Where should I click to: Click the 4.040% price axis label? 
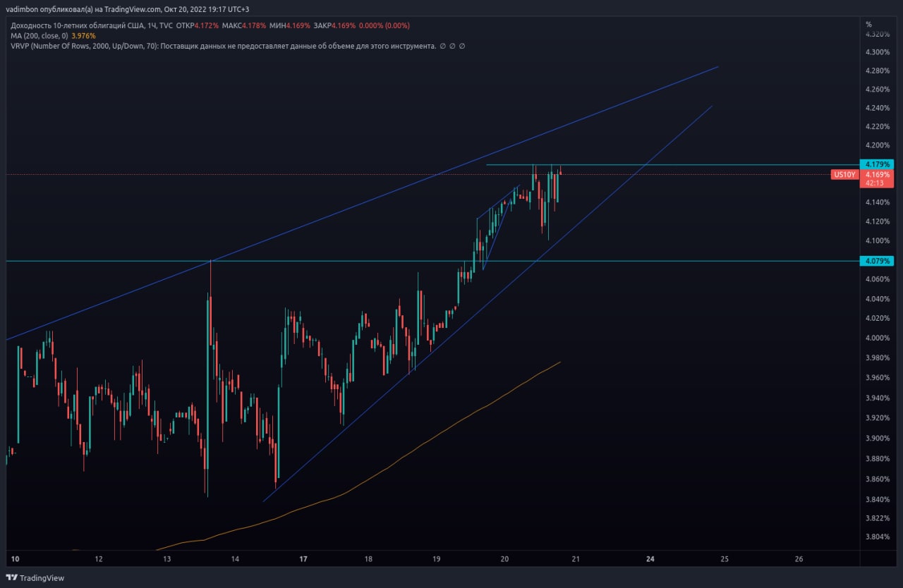point(877,299)
